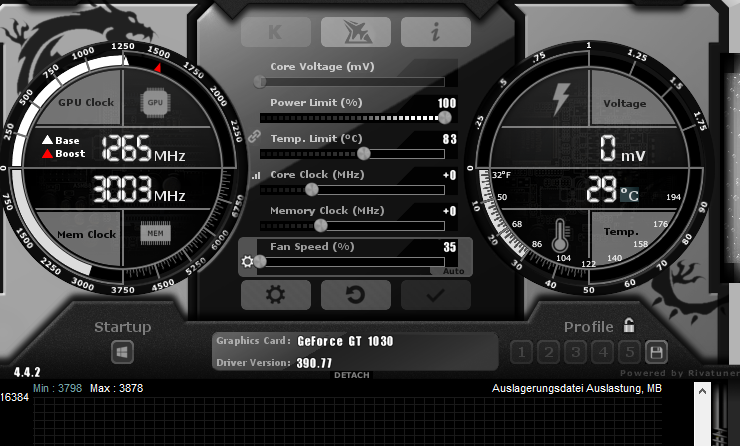Image resolution: width=740 pixels, height=446 pixels.
Task: Click the Core Clock slider handle
Action: click(311, 190)
